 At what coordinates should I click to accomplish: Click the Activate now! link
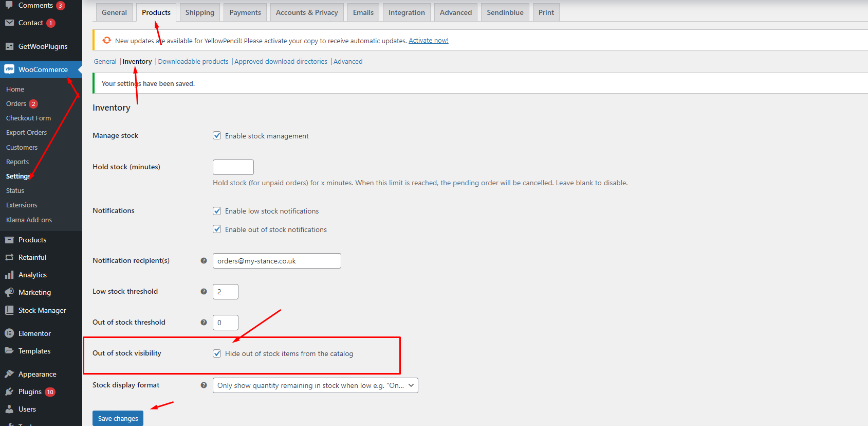pyautogui.click(x=429, y=41)
